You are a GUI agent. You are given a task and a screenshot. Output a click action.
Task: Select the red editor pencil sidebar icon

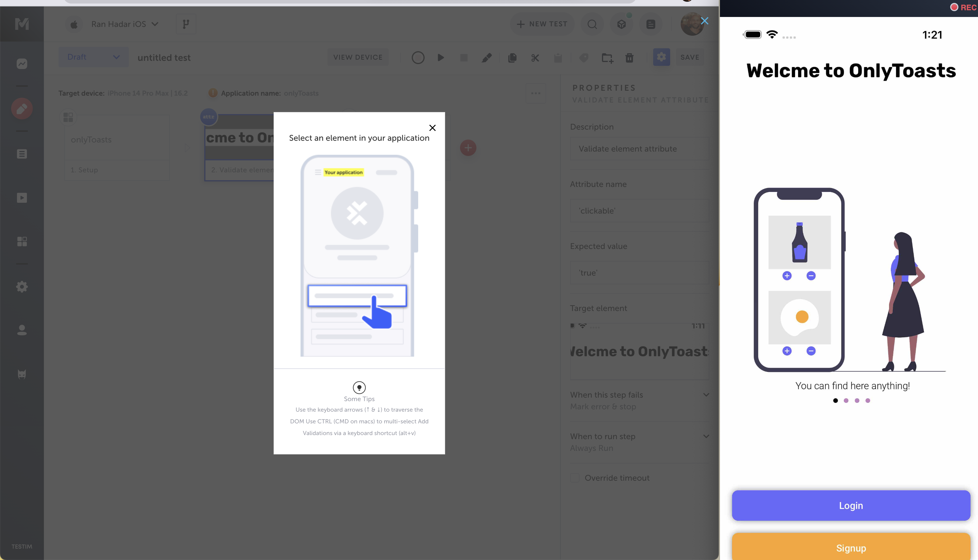pyautogui.click(x=22, y=109)
